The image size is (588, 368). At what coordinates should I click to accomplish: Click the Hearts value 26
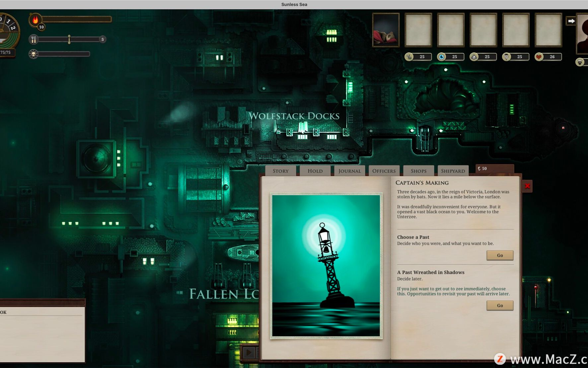(x=552, y=57)
